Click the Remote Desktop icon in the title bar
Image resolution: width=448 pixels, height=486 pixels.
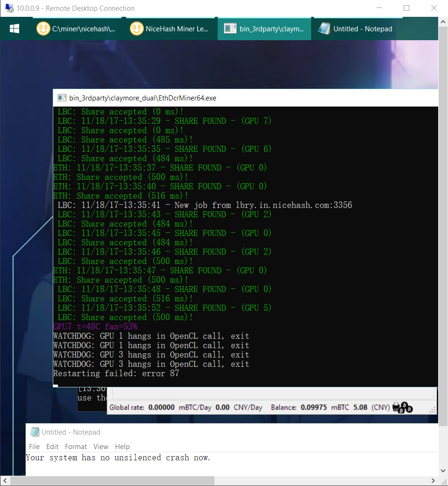pos(9,8)
